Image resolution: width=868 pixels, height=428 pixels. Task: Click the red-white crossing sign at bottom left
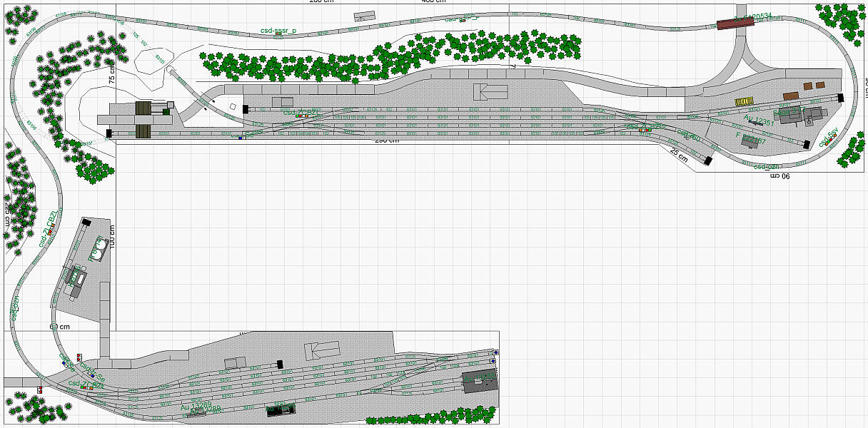[39, 389]
